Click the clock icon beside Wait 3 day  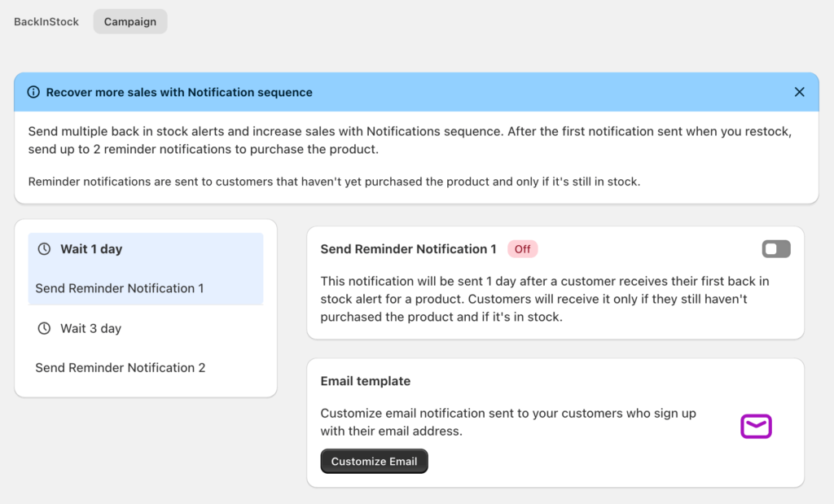click(44, 329)
